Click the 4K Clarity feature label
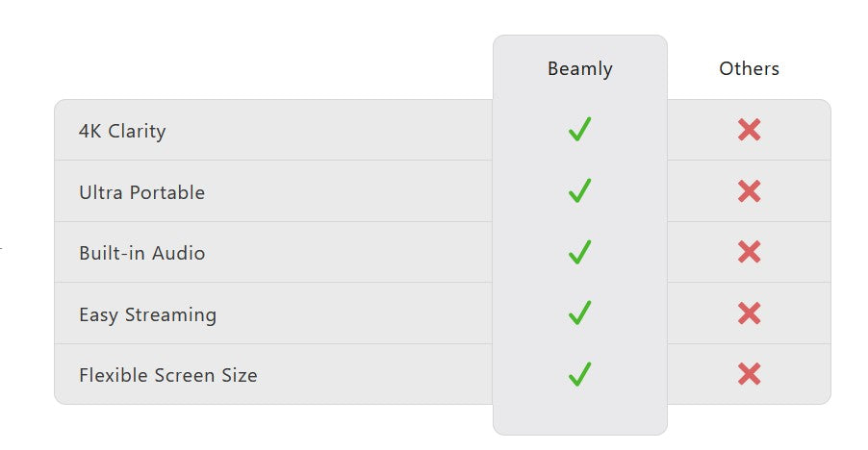The image size is (868, 450). point(122,131)
